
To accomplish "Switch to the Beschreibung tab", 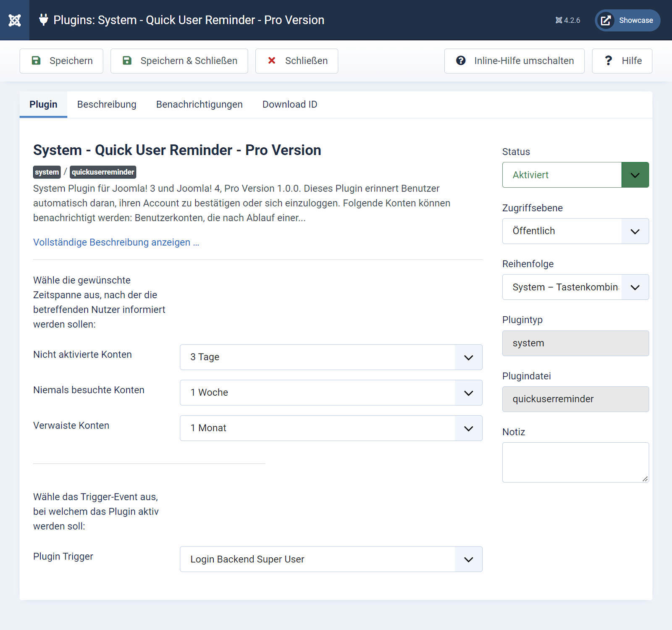I will coord(107,105).
